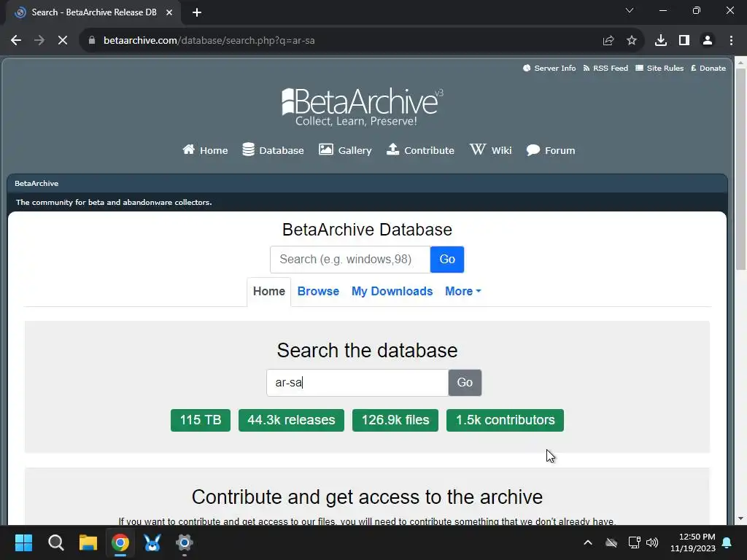
Task: Open the notification bell icon
Action: (x=727, y=542)
